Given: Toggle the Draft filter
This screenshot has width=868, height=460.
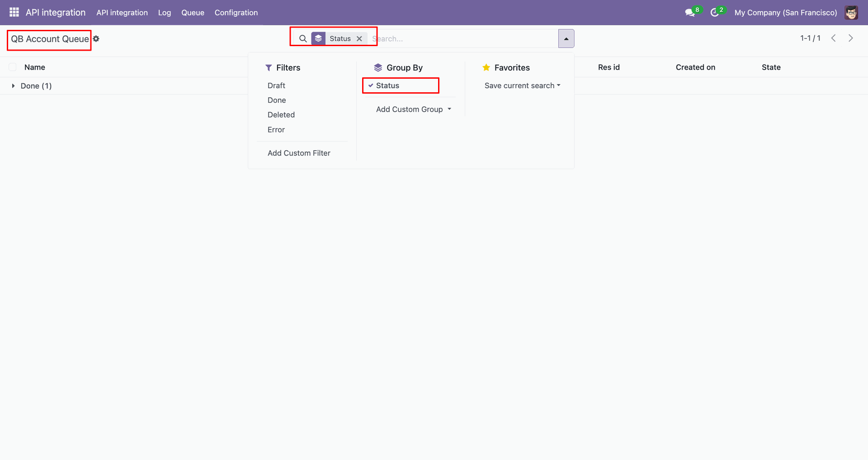Looking at the screenshot, I should 276,85.
